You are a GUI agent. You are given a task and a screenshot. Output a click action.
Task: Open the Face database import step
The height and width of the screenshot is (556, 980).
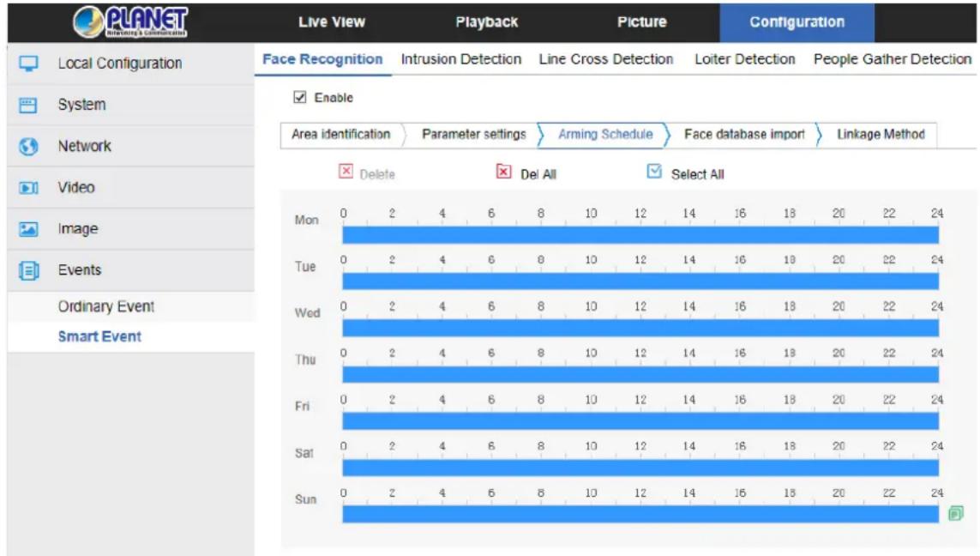pyautogui.click(x=744, y=134)
